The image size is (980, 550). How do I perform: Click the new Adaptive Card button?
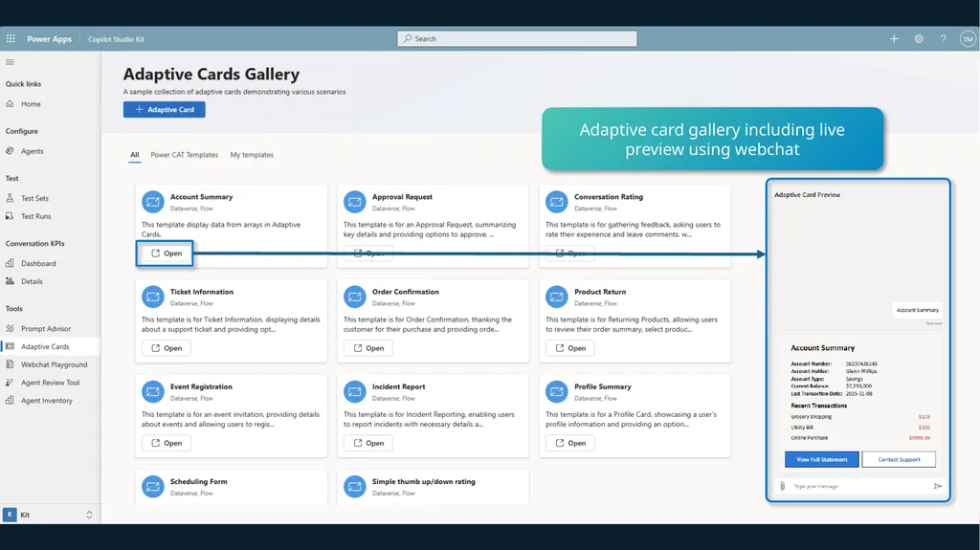(x=165, y=109)
